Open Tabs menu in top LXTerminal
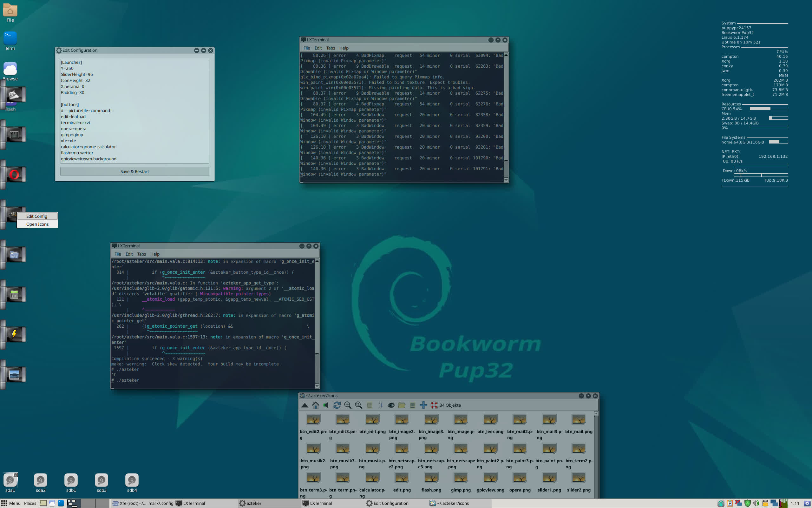The width and height of the screenshot is (812, 508). coord(331,48)
